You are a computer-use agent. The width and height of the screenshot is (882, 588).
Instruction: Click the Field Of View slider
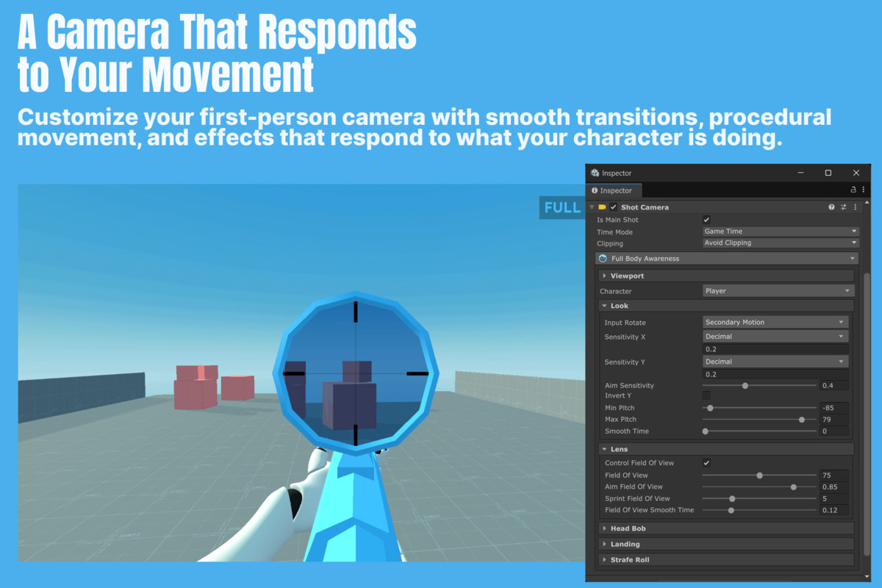point(759,476)
